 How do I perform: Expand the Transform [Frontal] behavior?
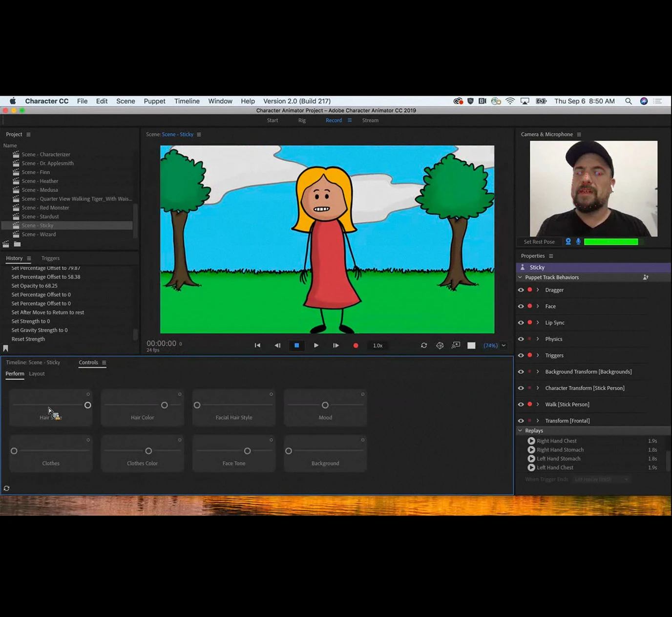538,421
